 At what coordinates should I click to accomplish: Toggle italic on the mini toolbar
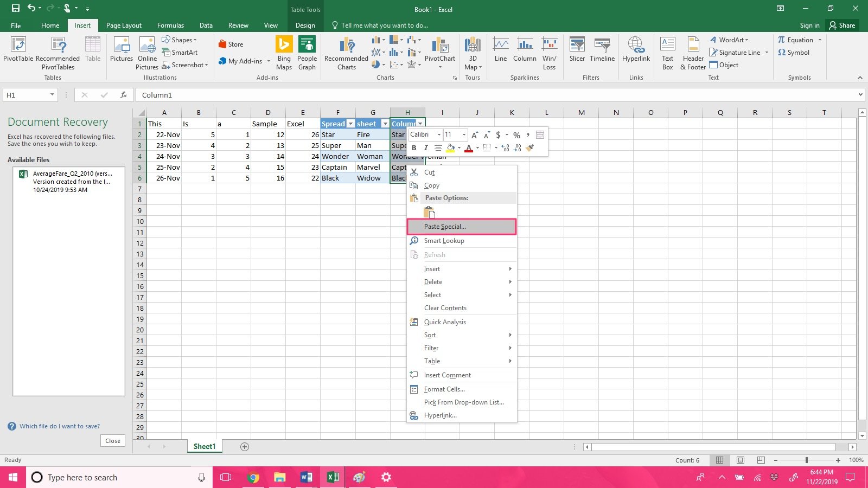[426, 147]
